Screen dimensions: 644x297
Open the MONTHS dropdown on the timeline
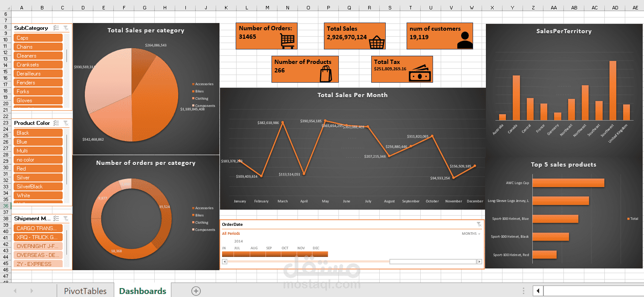click(471, 234)
